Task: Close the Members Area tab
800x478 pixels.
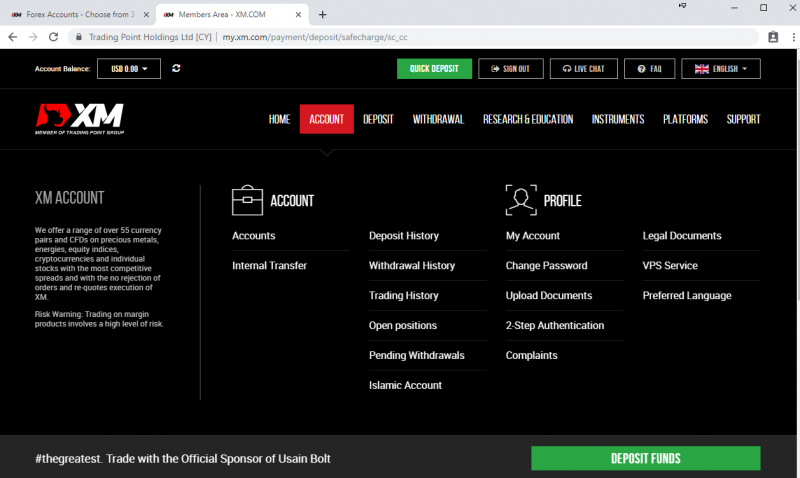Action: (298, 15)
